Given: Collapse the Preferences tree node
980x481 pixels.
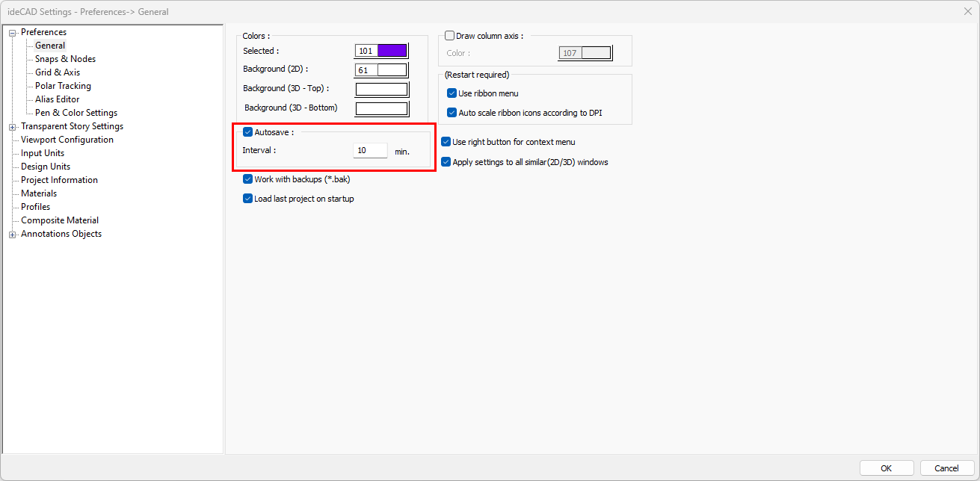Looking at the screenshot, I should click(12, 33).
